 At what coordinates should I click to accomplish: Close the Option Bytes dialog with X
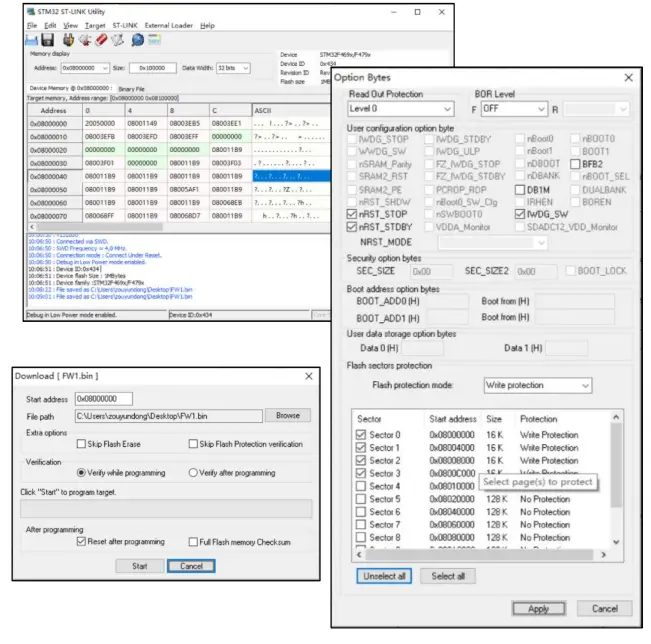[629, 78]
